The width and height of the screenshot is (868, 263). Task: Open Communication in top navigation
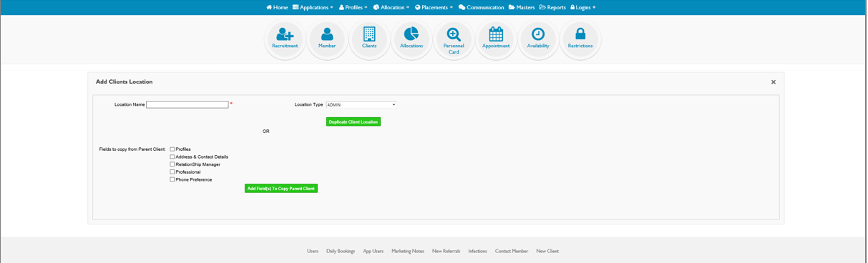[482, 7]
